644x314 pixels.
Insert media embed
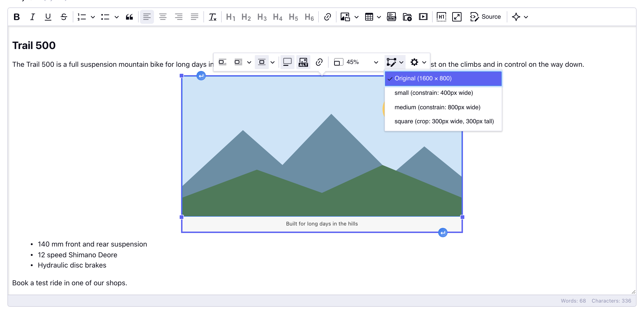point(423,17)
